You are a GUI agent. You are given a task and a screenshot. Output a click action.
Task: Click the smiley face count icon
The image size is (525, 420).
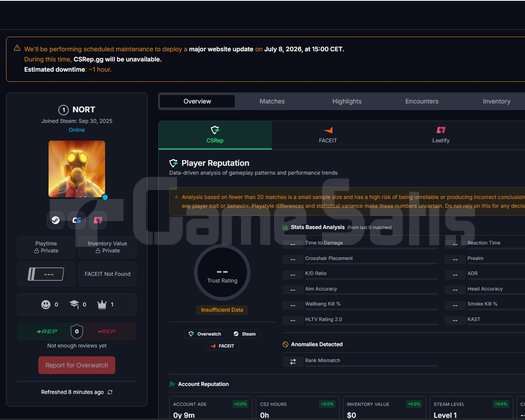click(46, 304)
